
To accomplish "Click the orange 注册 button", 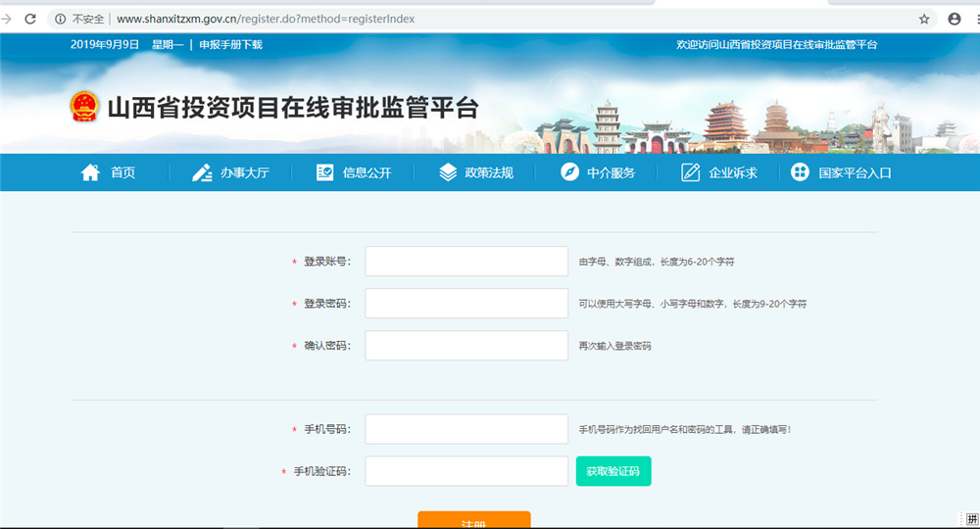I will coord(473,521).
